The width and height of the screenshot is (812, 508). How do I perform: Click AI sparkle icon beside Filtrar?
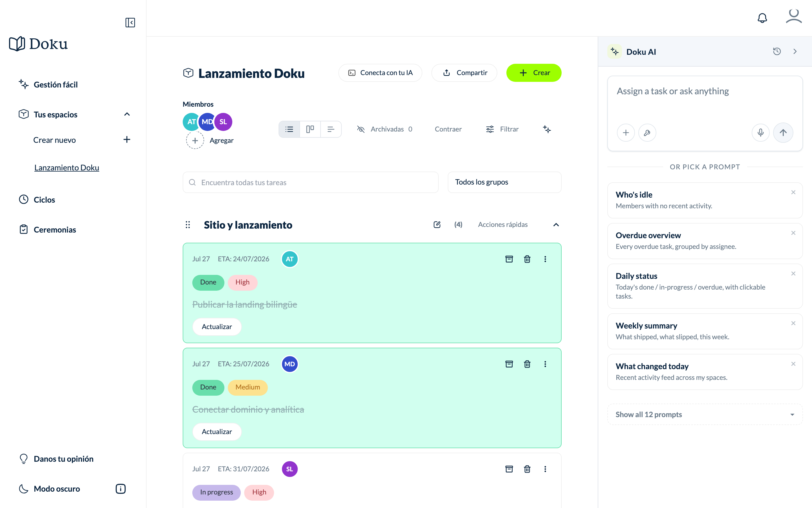click(x=547, y=129)
